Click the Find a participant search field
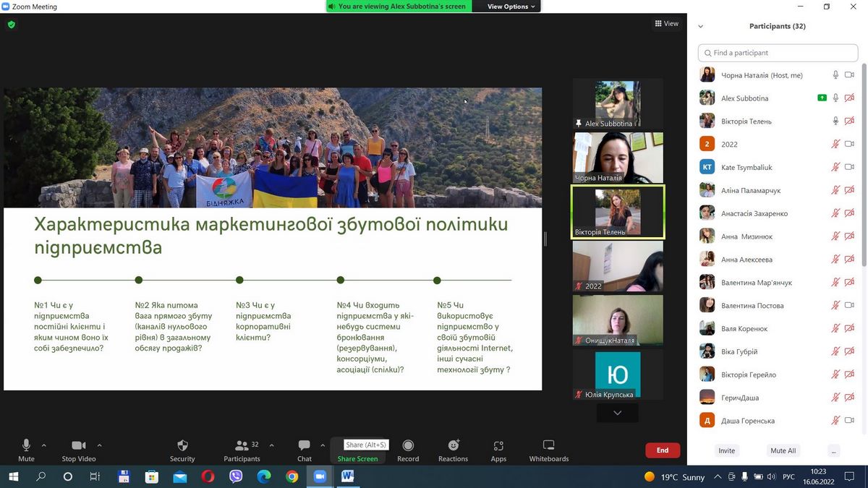Viewport: 868px width, 488px height. click(778, 53)
